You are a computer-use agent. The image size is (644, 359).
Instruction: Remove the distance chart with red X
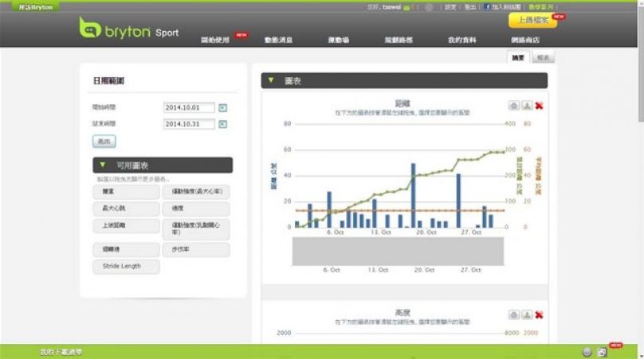click(x=540, y=105)
